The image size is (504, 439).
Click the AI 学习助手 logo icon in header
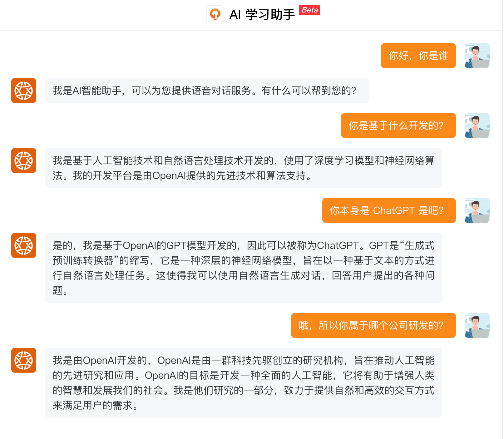(215, 14)
